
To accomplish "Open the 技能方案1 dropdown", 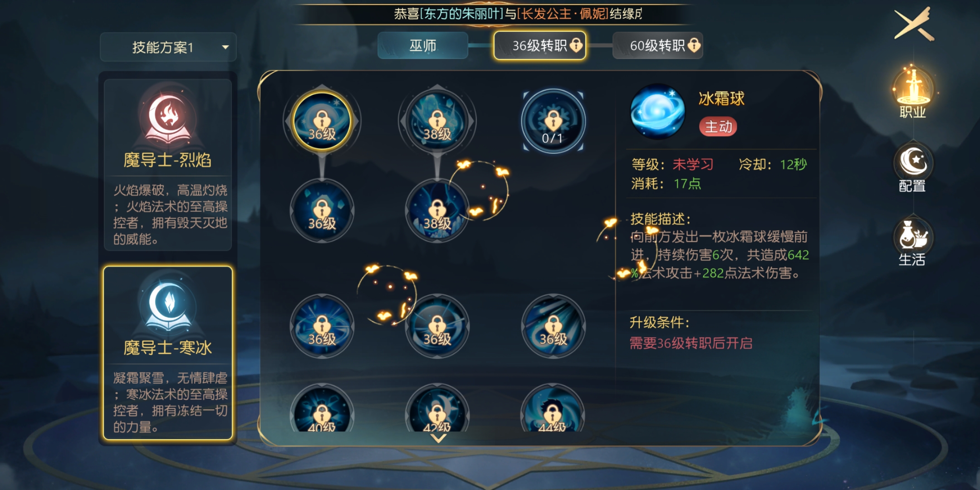I will click(168, 47).
